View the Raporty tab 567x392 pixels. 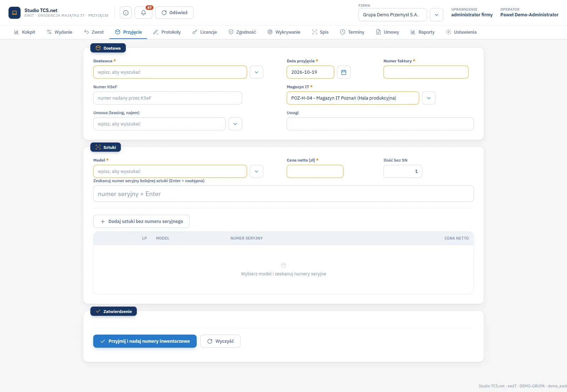coord(422,32)
